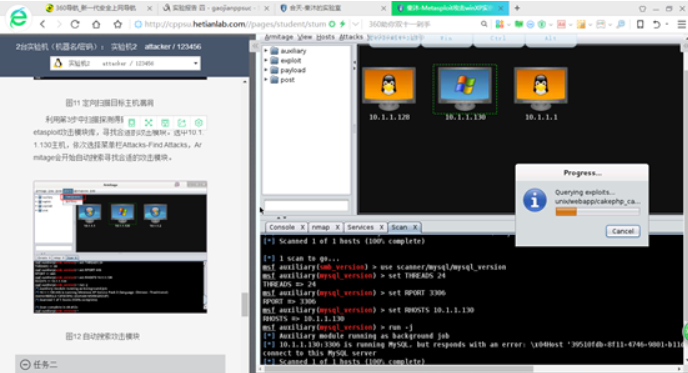The image size is (688, 373).
Task: Switch to the nmap tab
Action: pyautogui.click(x=320, y=227)
